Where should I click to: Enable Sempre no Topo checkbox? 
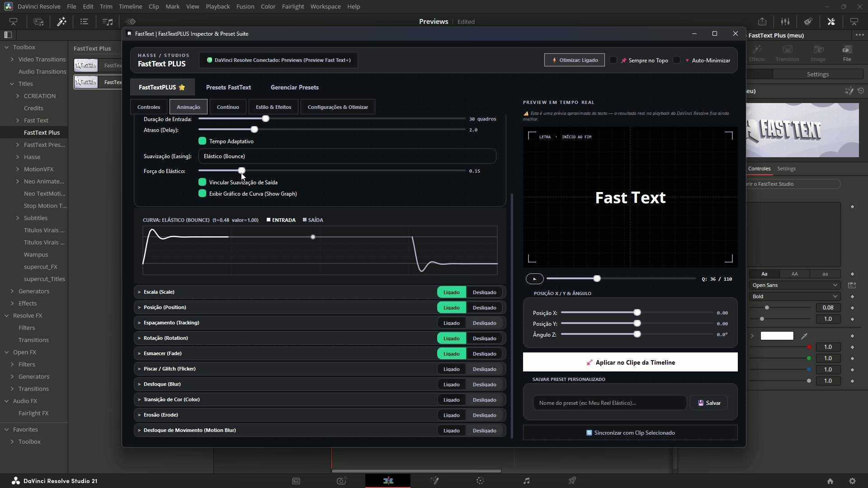(x=613, y=60)
